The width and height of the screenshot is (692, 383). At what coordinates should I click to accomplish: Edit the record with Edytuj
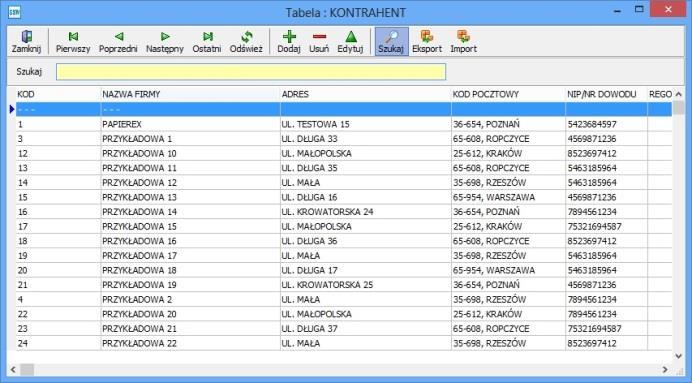(x=350, y=42)
